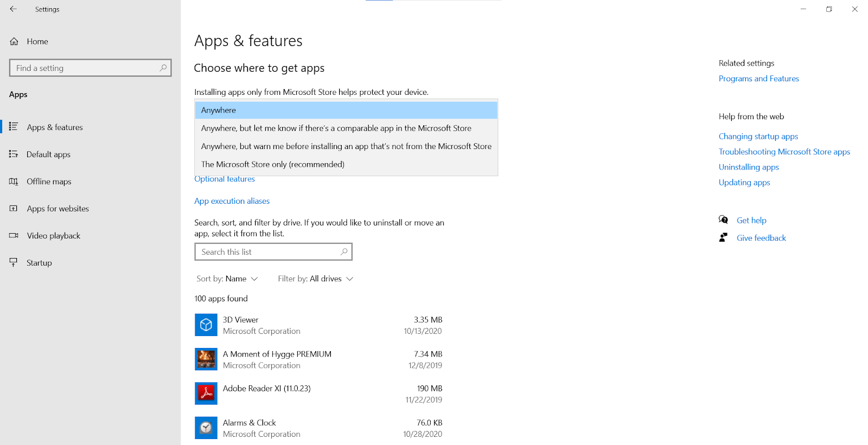Click the Adobe Reader XI app icon
Viewport: 868px width, 445px height.
pos(206,394)
